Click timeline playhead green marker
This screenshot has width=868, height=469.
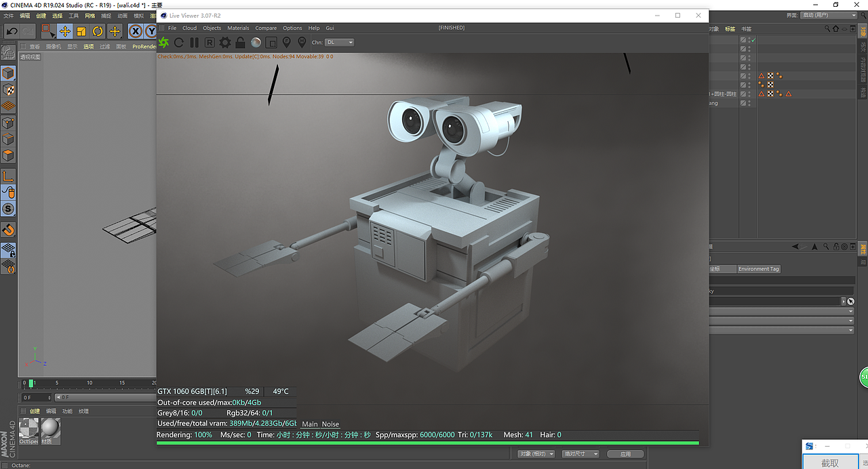point(31,384)
